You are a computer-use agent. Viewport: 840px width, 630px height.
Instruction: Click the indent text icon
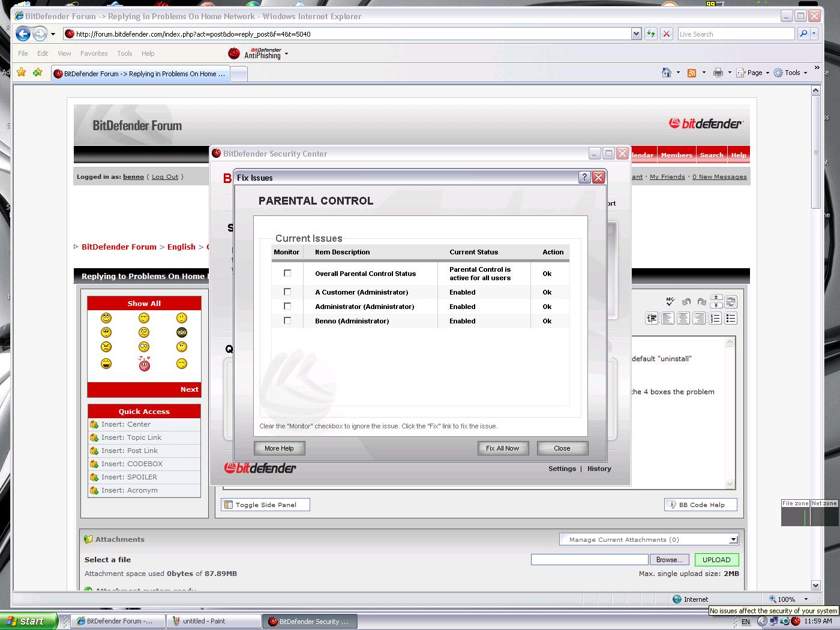point(652,319)
